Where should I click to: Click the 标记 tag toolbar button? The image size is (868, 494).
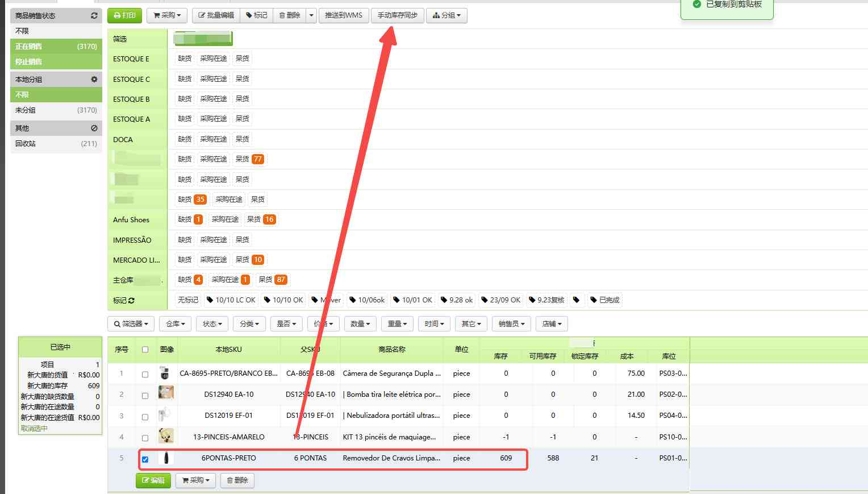pos(256,15)
